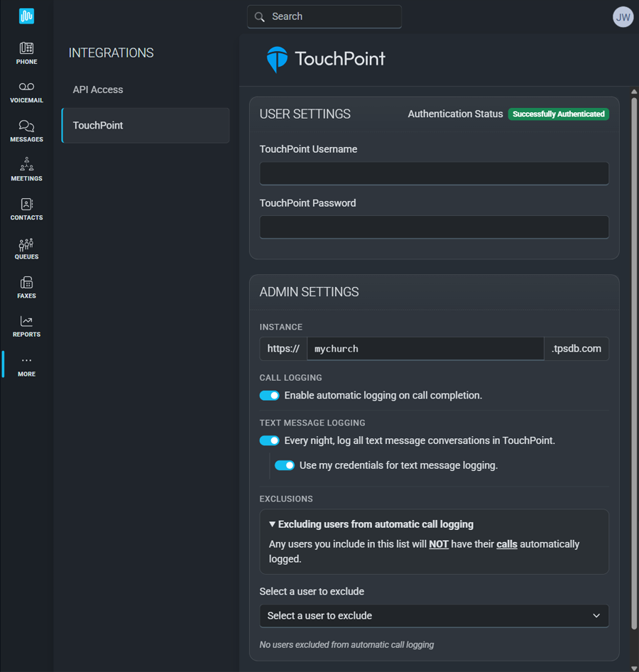Select TouchPoint in Integrations menu

pos(146,125)
